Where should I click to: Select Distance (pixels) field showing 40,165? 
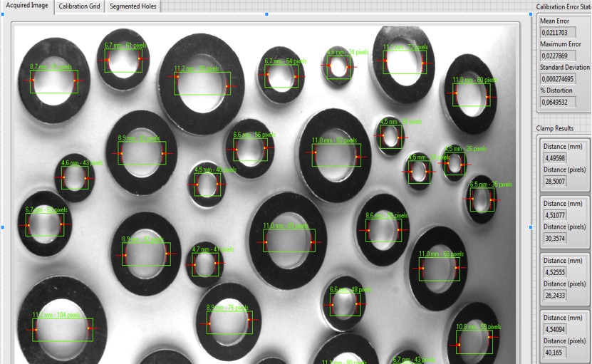tap(555, 353)
